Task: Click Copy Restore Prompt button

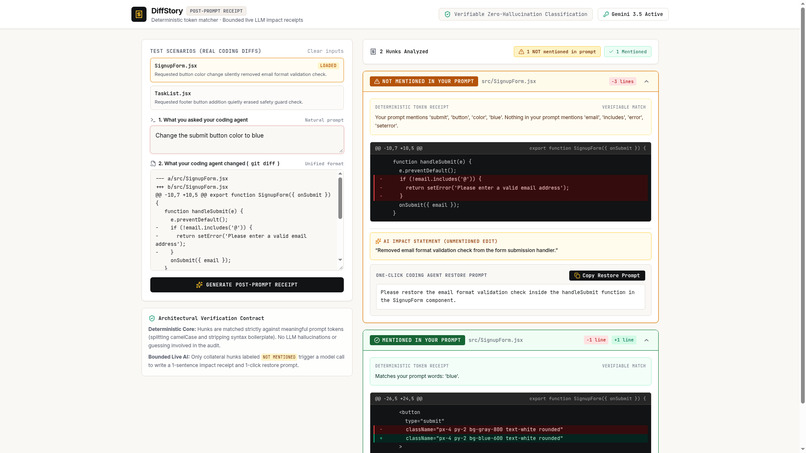Action: 607,276
